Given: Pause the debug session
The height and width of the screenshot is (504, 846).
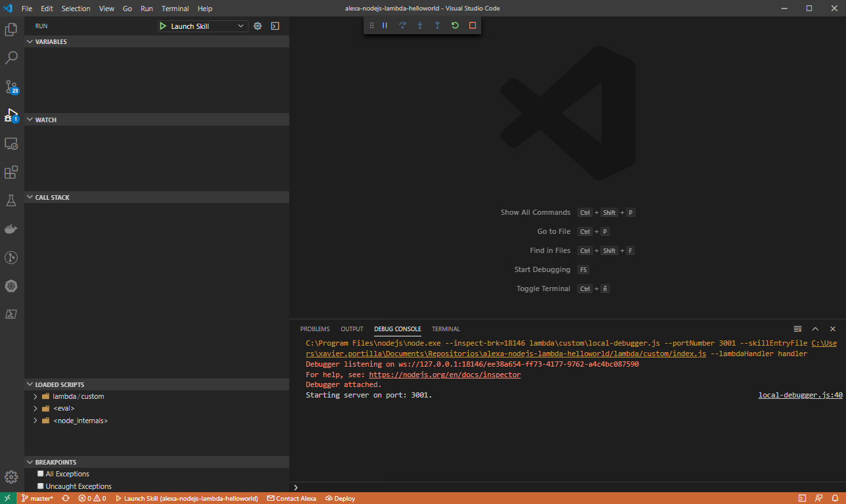Looking at the screenshot, I should (x=385, y=26).
